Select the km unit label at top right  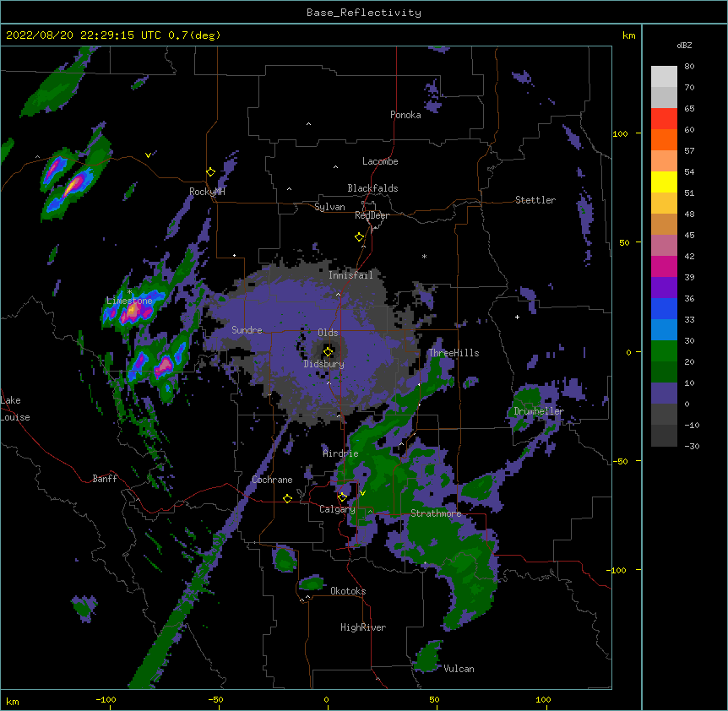pos(628,35)
